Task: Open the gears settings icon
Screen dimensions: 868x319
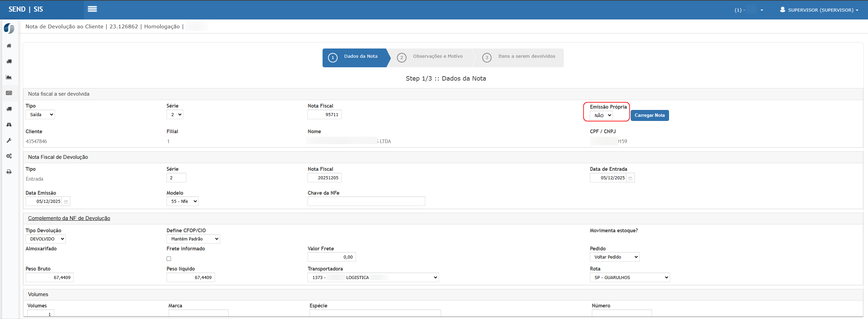Action: tap(9, 156)
